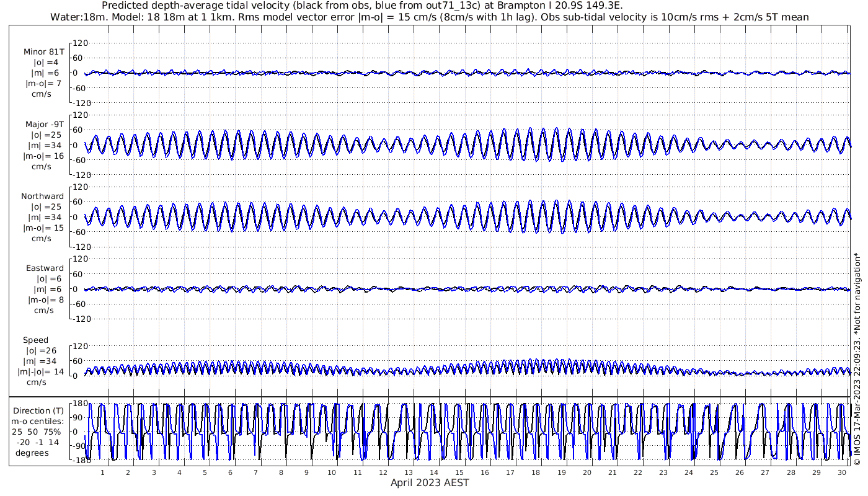868x496 pixels.
Task: Click day 22 on the date axis
Action: tap(638, 472)
